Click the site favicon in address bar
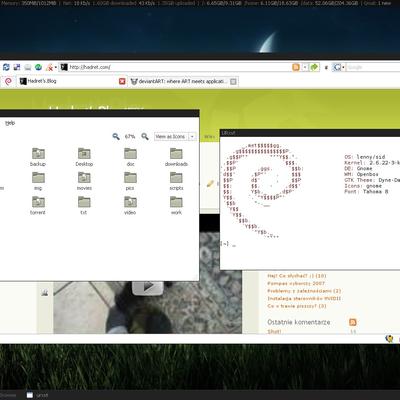The width and height of the screenshot is (400, 400). [x=64, y=67]
